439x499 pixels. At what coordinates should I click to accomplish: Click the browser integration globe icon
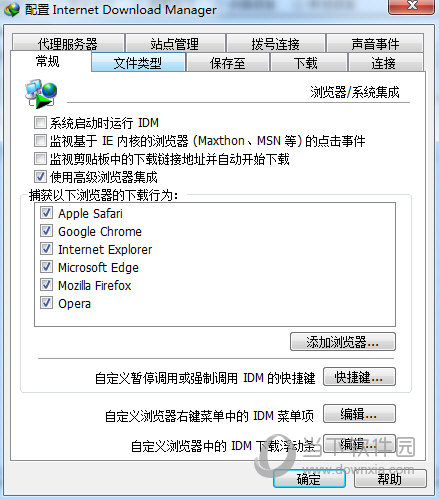41,94
